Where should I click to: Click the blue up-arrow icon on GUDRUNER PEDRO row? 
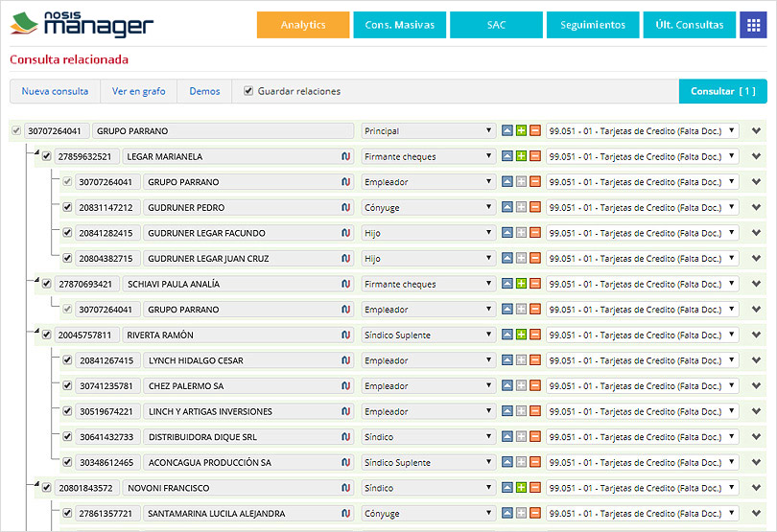point(506,207)
